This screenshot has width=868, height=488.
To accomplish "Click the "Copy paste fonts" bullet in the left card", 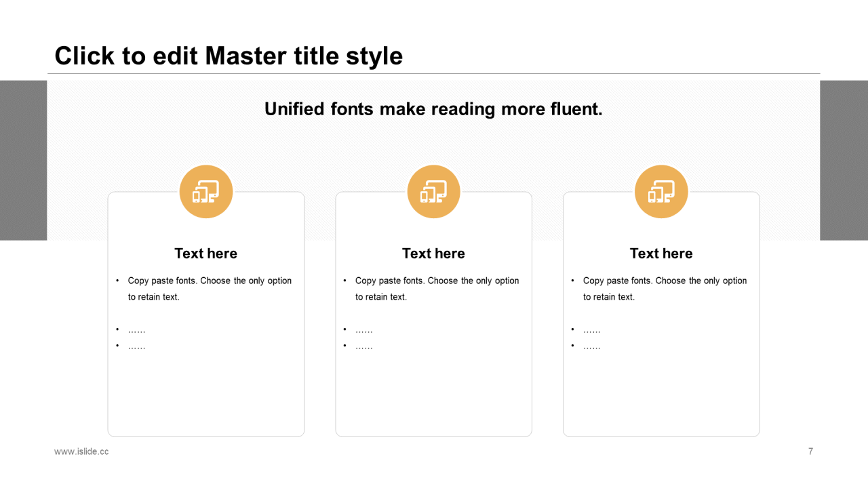I will [210, 289].
